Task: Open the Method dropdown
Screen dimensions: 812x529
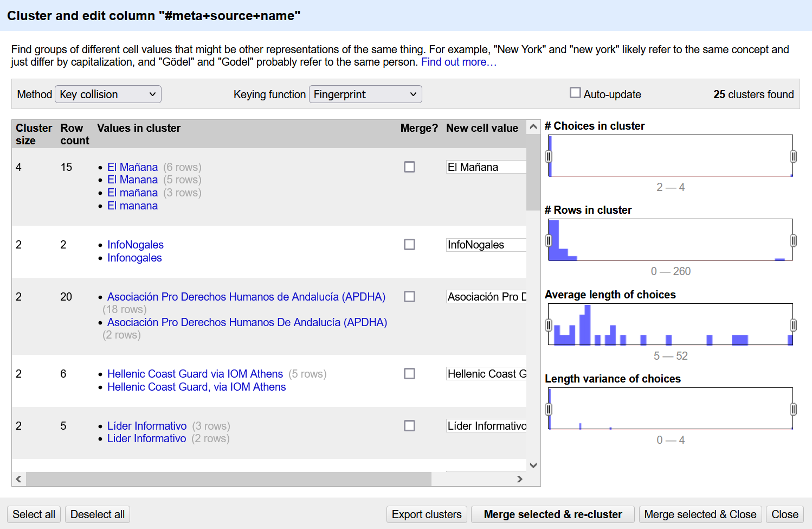Action: [108, 94]
